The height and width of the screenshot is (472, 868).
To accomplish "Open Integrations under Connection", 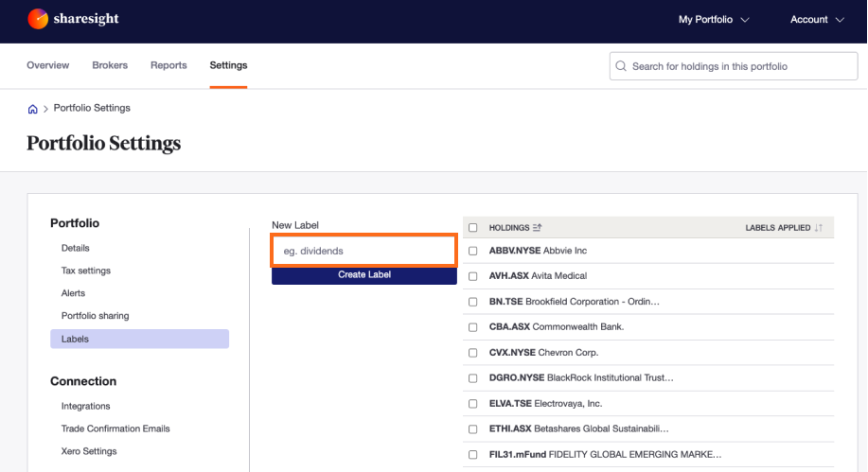I will tap(86, 406).
